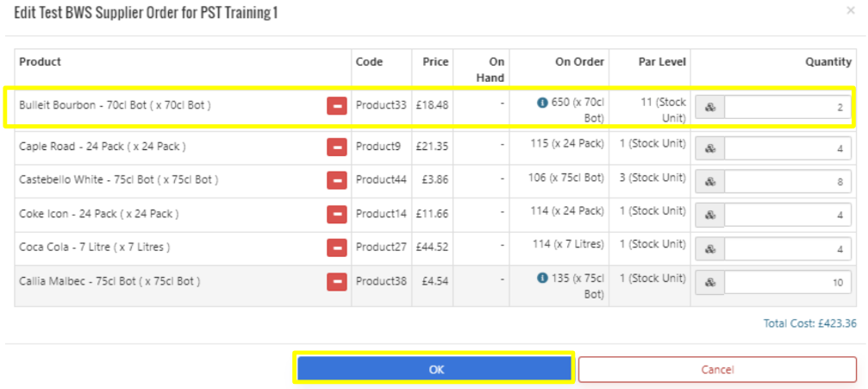
Task: Click info icon beside 135 on order
Action: pyautogui.click(x=542, y=278)
